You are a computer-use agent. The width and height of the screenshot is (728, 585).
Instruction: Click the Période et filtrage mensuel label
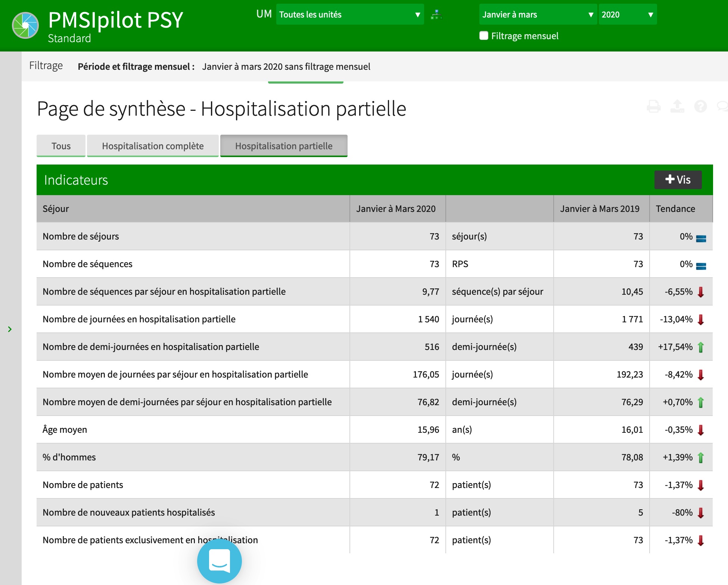click(136, 66)
